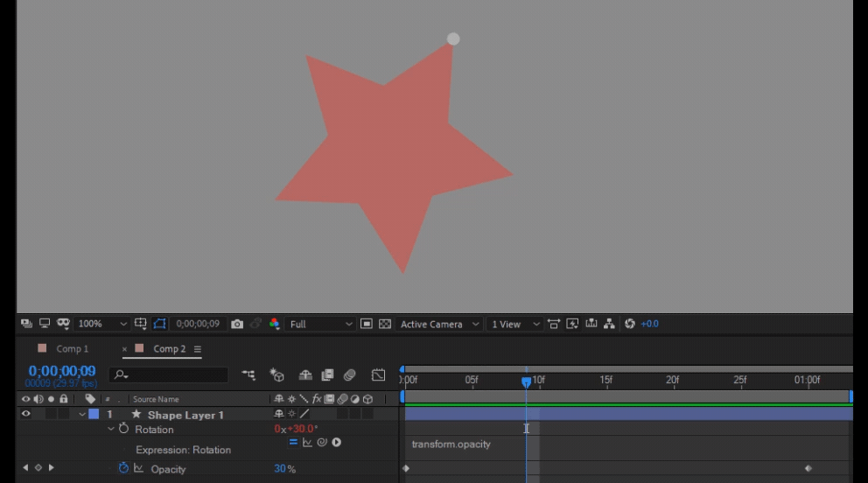This screenshot has height=483, width=868.
Task: Close the Comp 2 tab
Action: pos(124,349)
